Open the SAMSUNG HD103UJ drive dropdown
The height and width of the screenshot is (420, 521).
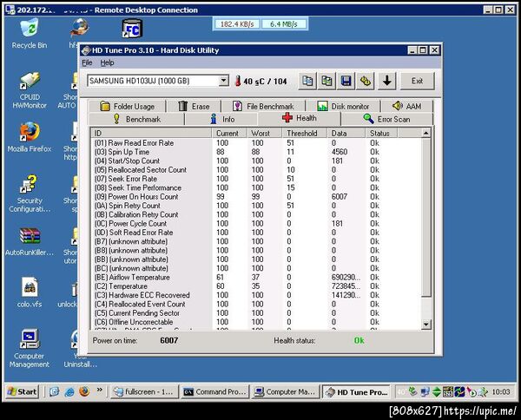pos(224,81)
